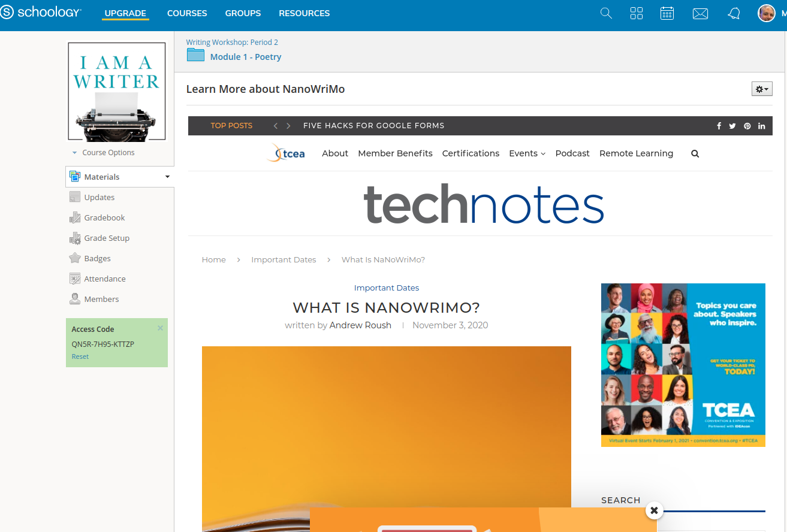Image resolution: width=787 pixels, height=532 pixels.
Task: Click the WHAT IS NANOWRIMO? article title
Action: 387,308
